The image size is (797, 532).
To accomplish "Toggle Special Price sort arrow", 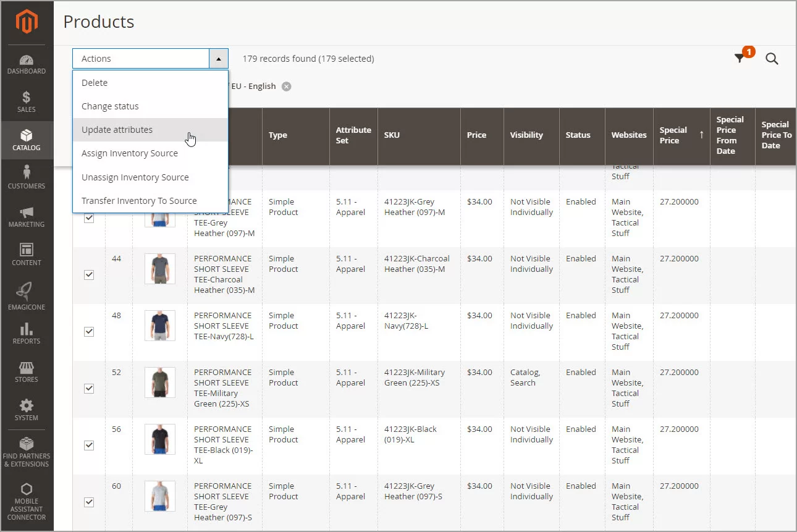I will (701, 134).
